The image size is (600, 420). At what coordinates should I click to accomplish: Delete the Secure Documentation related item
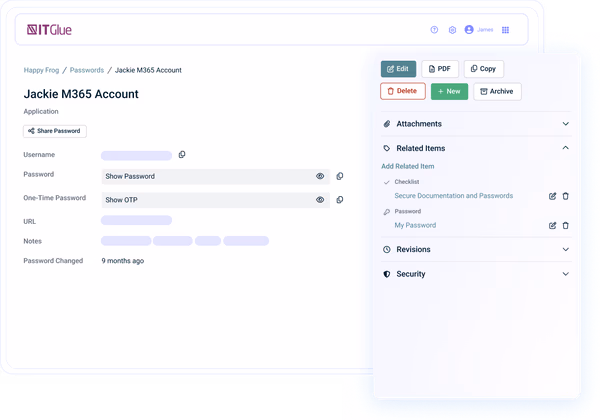click(566, 196)
